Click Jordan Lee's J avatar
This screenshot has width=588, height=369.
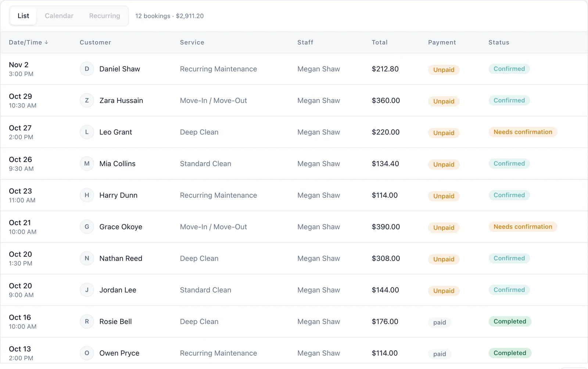point(87,290)
